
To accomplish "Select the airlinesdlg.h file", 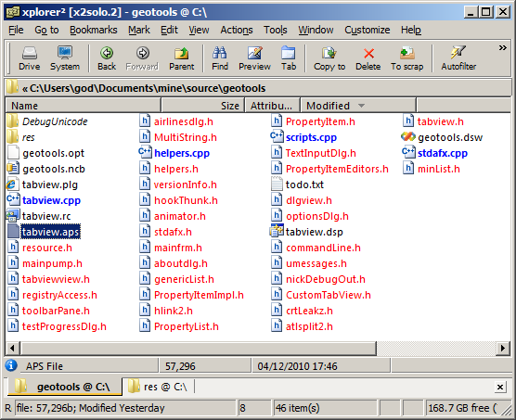I will point(184,121).
